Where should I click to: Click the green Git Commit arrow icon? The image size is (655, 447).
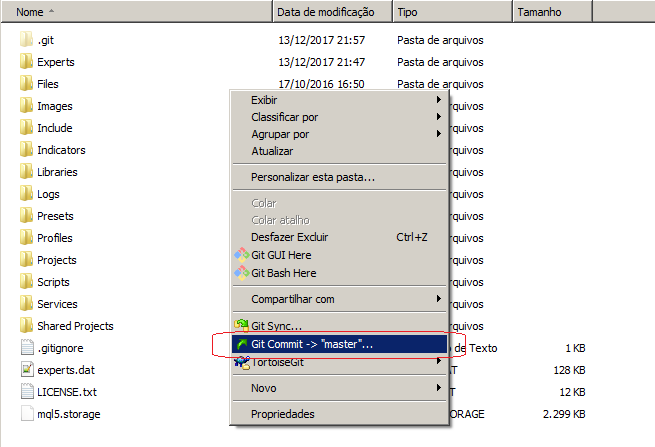[241, 344]
